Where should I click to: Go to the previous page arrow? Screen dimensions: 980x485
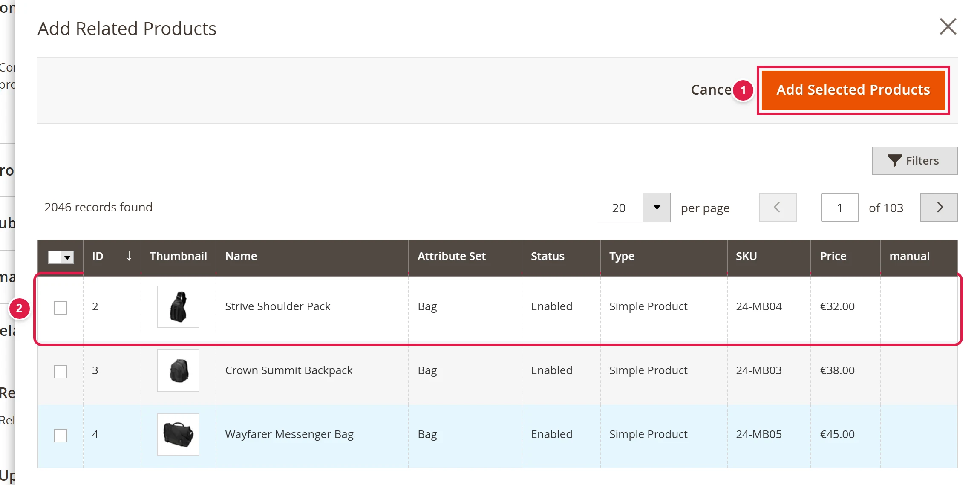[778, 208]
